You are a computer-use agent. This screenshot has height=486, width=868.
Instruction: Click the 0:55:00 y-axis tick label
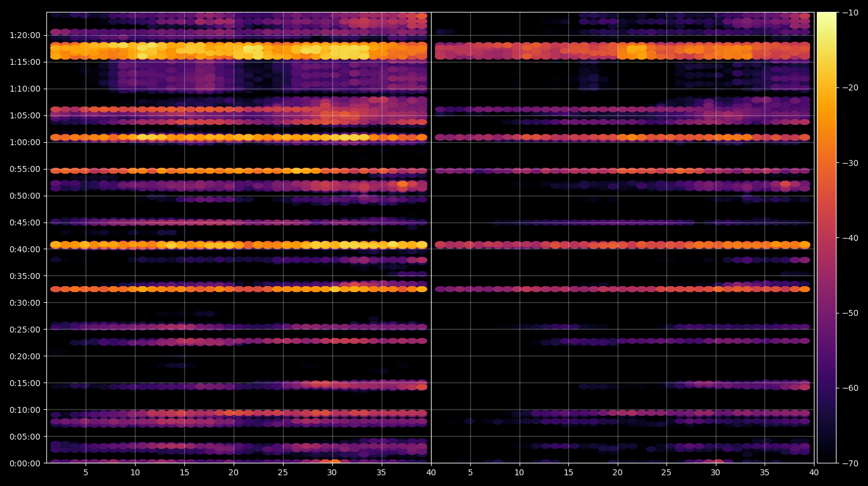25,169
